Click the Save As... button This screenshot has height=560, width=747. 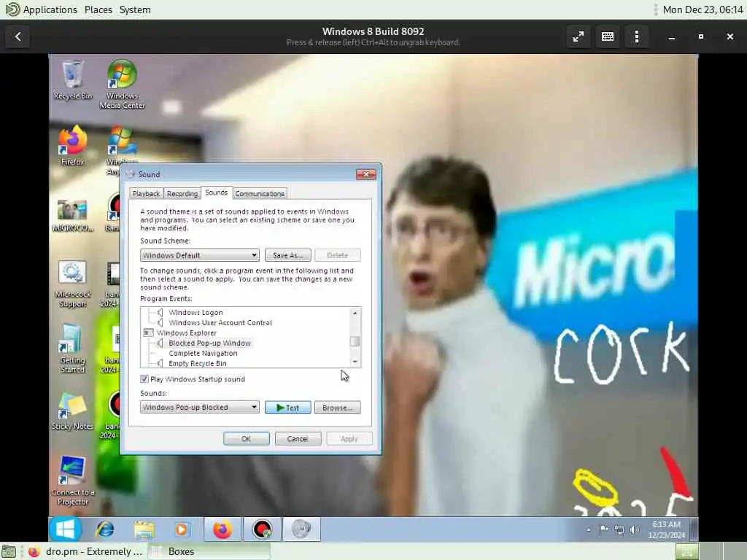287,255
